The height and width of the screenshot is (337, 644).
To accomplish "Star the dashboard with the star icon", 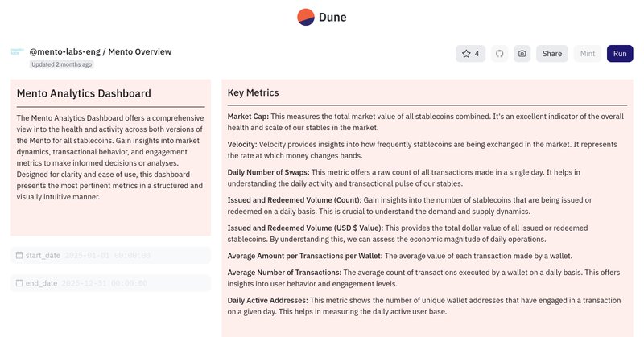I will (466, 54).
